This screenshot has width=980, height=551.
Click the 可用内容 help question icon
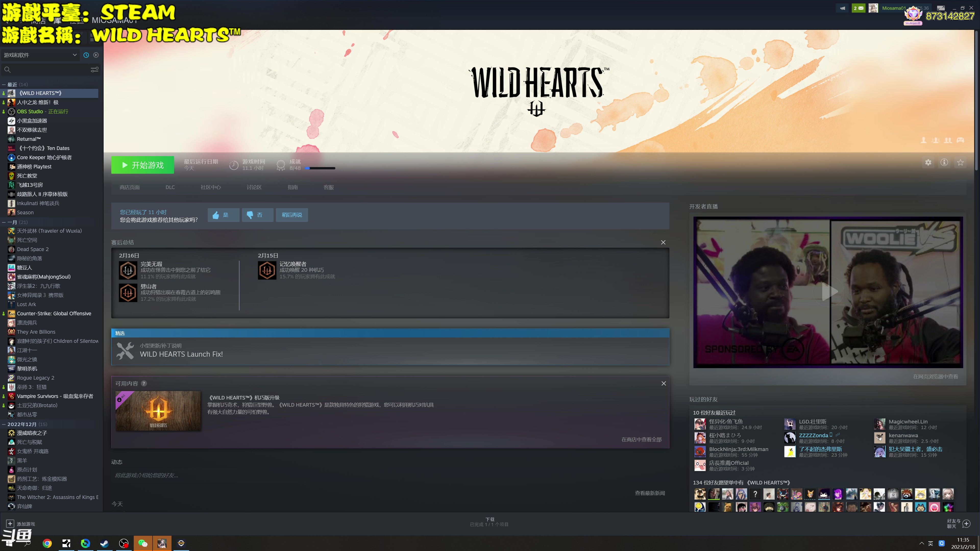pyautogui.click(x=144, y=383)
